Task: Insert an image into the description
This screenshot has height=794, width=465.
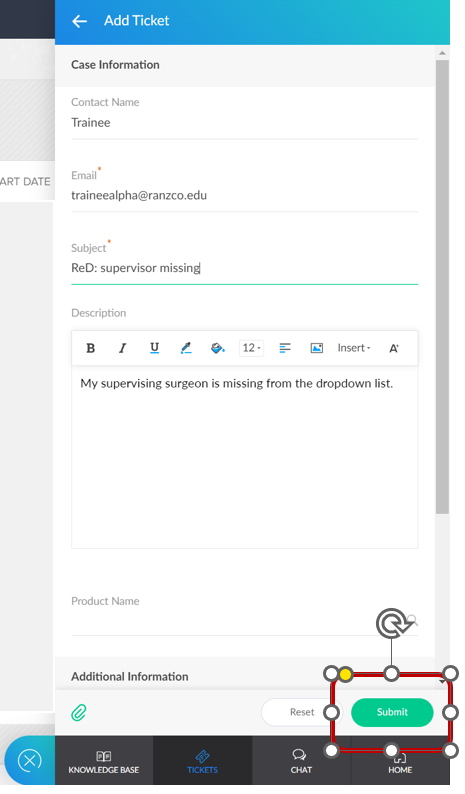Action: pos(317,348)
